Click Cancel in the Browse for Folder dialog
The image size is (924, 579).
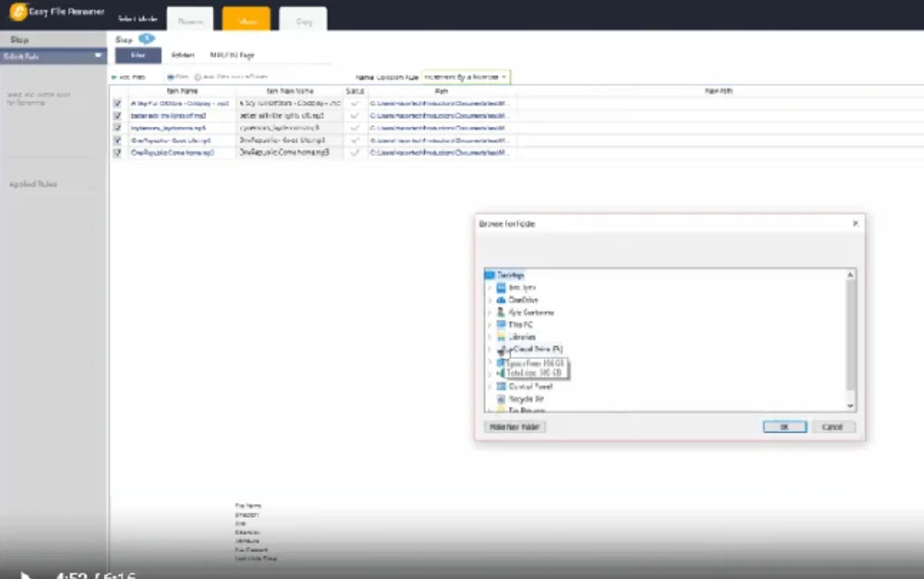pos(832,427)
